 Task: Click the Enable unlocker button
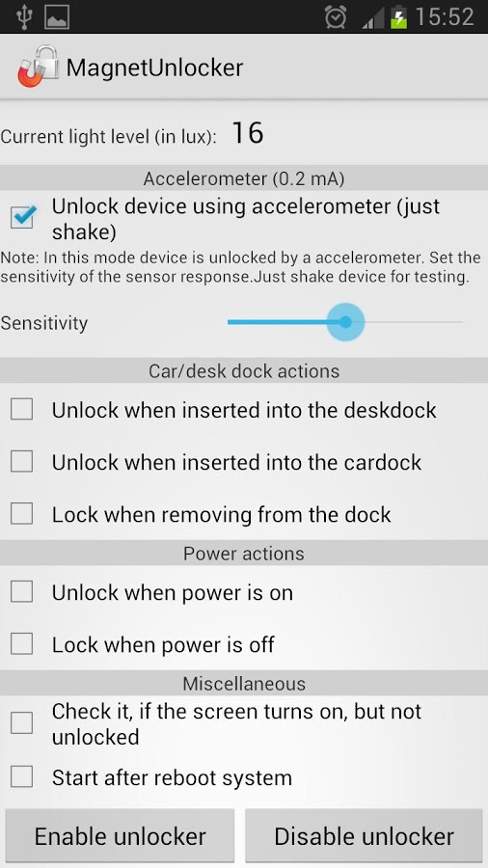coord(120,836)
